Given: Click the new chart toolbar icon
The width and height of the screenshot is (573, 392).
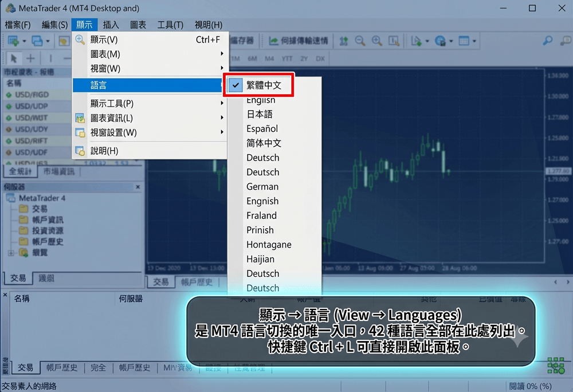Looking at the screenshot, I should [13, 41].
